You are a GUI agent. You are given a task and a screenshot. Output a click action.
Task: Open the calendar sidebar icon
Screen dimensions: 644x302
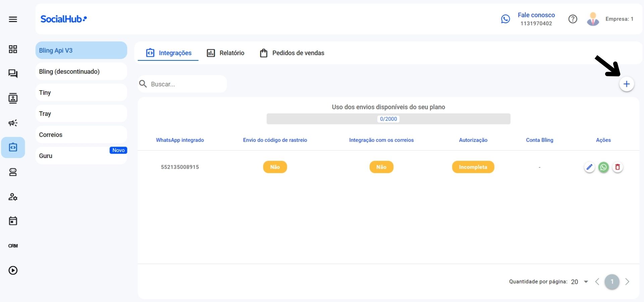(13, 221)
